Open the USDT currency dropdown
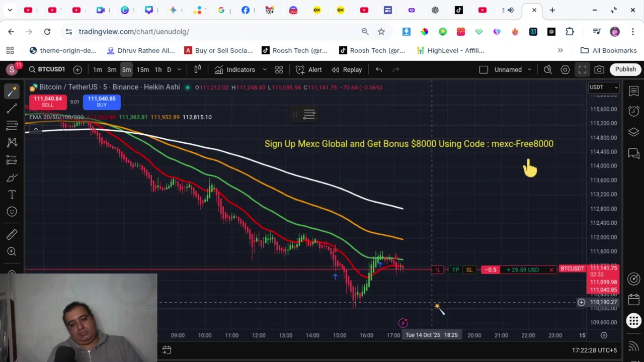This screenshot has width=644, height=362. (x=604, y=87)
